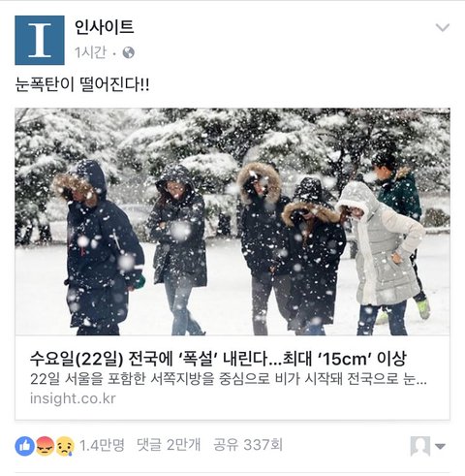View the 공유 337회 shares
Image resolution: width=465 pixels, height=476 pixels.
coord(248,445)
